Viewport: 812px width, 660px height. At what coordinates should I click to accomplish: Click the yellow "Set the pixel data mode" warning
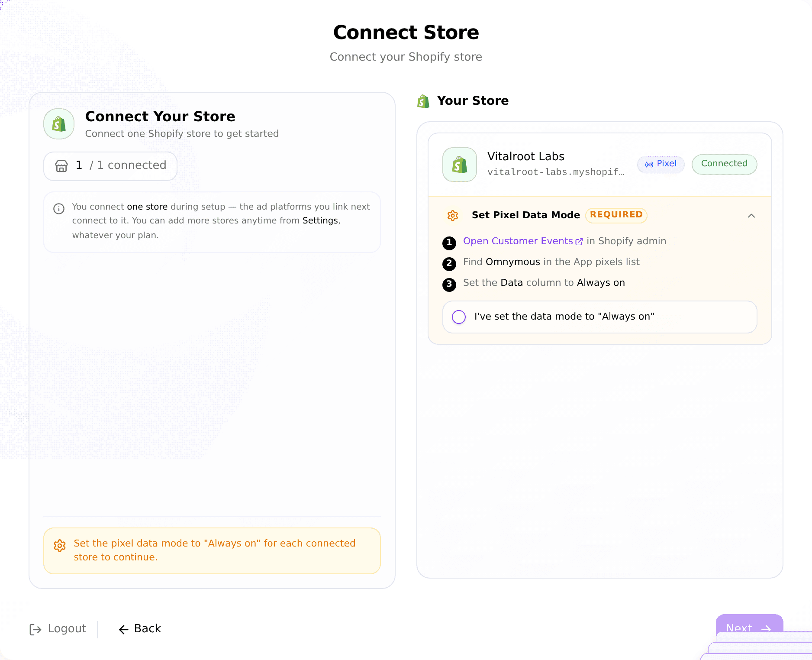pyautogui.click(x=212, y=551)
